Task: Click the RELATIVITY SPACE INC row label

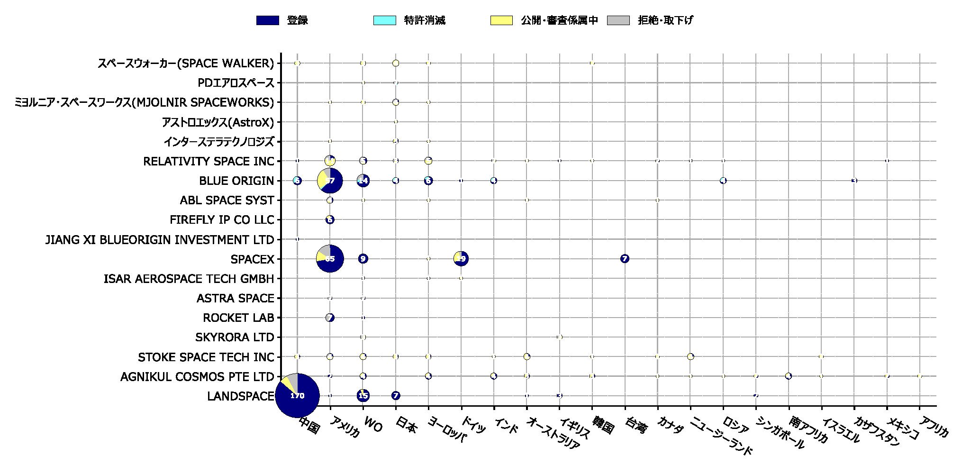Action: (209, 161)
